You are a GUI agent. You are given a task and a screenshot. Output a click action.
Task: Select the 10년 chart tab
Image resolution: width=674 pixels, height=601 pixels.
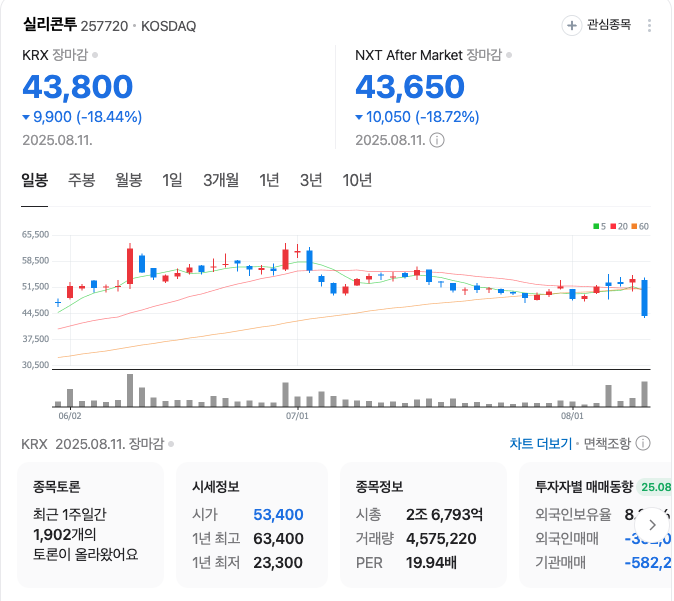[x=357, y=180]
